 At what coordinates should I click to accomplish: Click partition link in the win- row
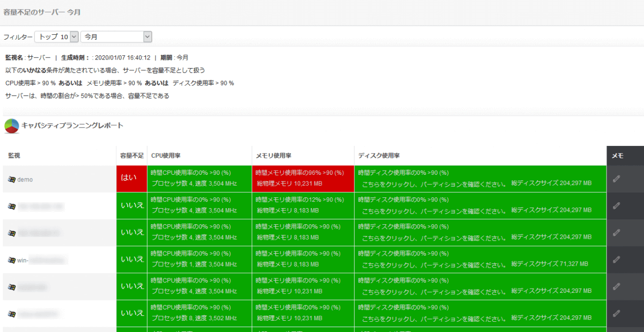pos(434,264)
